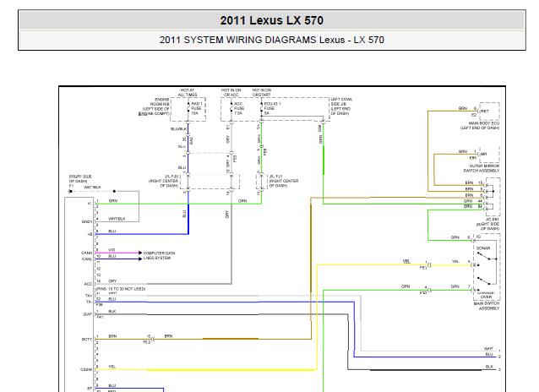The width and height of the screenshot is (539, 392).
Task: Click the "GND1" pin label
Action: [x=87, y=222]
